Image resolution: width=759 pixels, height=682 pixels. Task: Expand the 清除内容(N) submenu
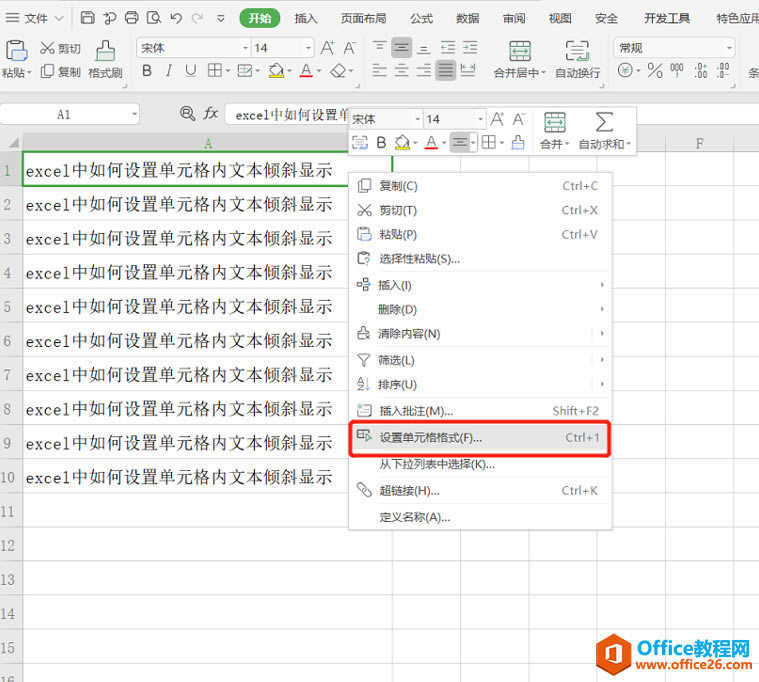pyautogui.click(x=481, y=333)
